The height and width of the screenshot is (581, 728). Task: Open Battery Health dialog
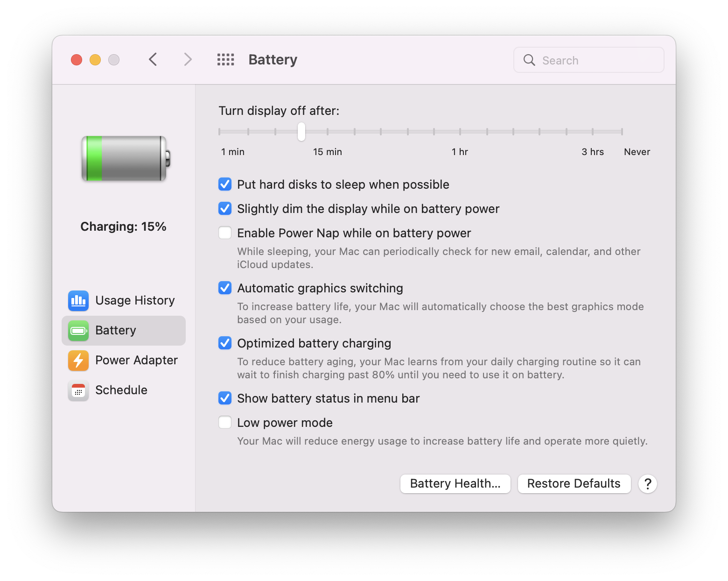tap(455, 484)
